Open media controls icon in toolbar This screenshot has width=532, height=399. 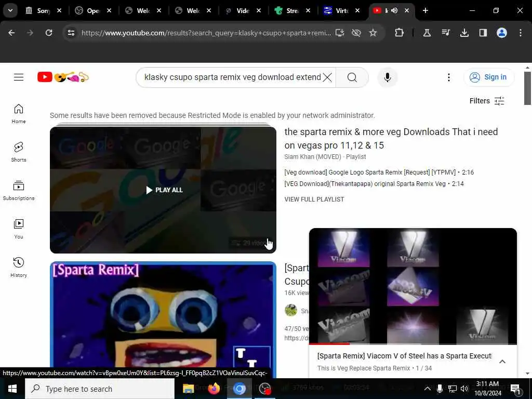[446, 33]
